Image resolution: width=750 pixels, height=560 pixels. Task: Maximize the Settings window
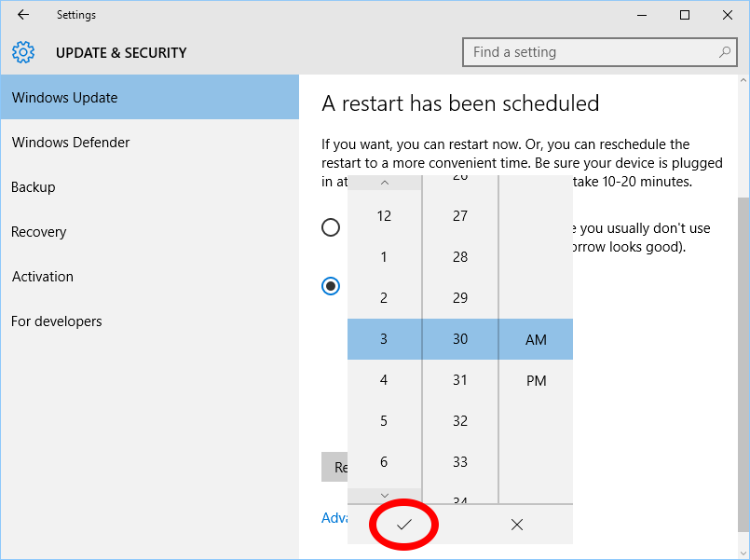(x=685, y=15)
